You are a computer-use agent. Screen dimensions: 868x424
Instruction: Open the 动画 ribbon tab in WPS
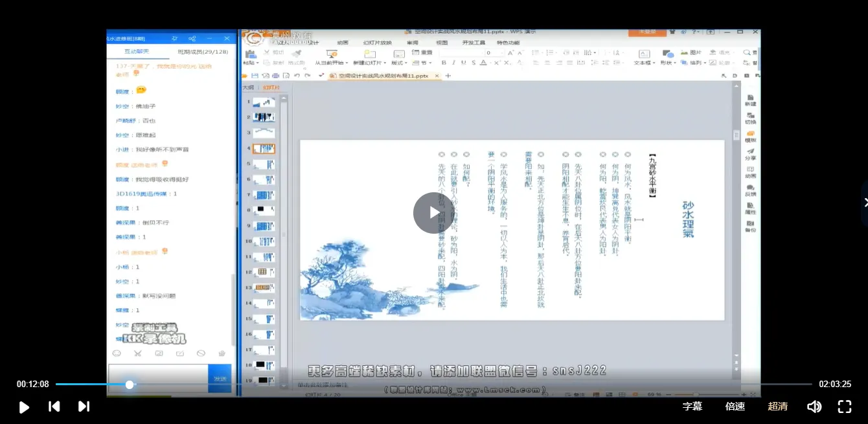pos(343,43)
